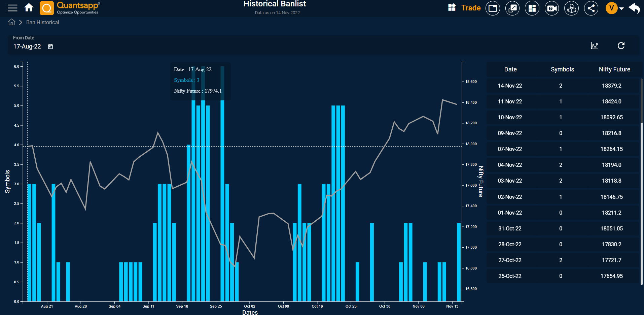644x315 pixels.
Task: Click the breadcrumb home icon
Action: coord(12,22)
